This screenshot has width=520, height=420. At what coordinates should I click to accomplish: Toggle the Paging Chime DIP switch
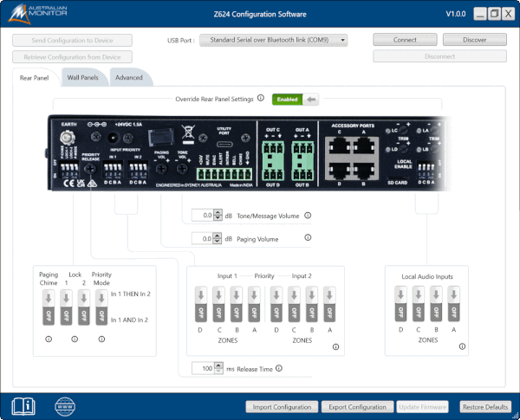[48, 307]
